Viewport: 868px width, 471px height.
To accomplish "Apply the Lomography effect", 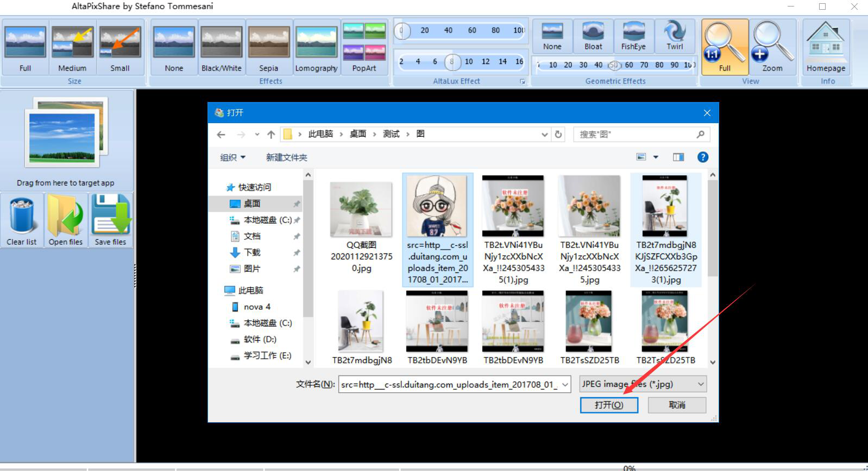I will (x=316, y=48).
